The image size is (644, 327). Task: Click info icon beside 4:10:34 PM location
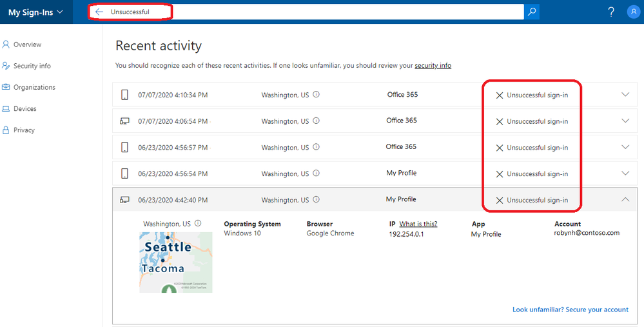(x=317, y=94)
